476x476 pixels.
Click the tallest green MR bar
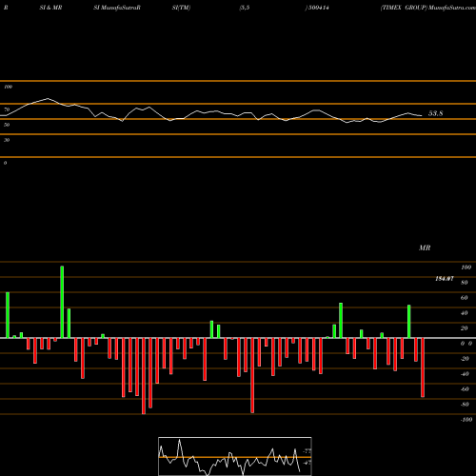click(x=62, y=302)
